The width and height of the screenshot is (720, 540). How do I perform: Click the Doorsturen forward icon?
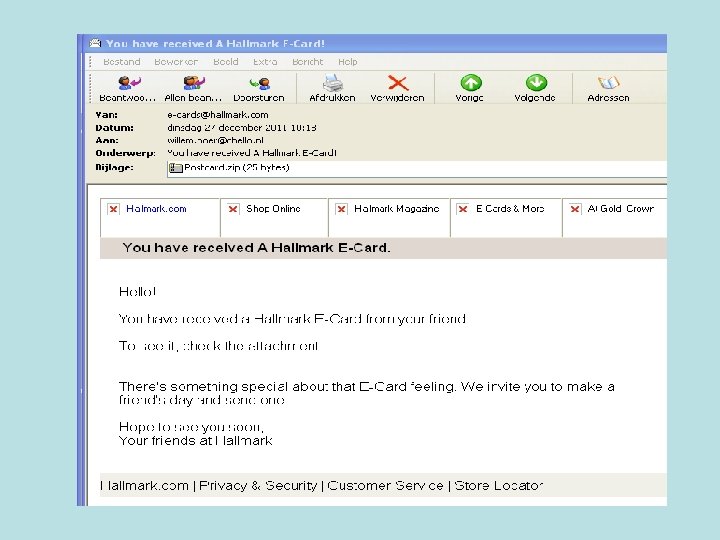pos(259,84)
